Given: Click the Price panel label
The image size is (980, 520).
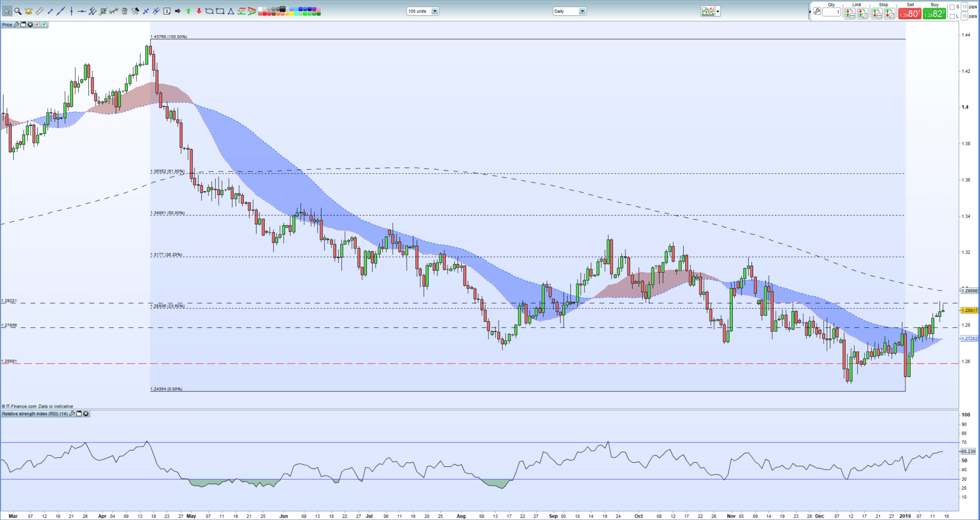Looking at the screenshot, I should (x=7, y=25).
